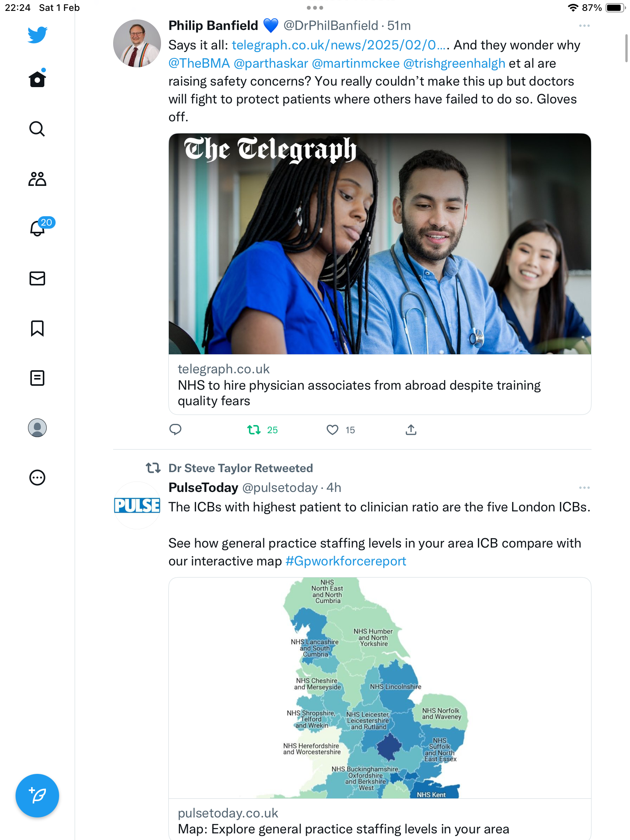Image resolution: width=630 pixels, height=840 pixels.
Task: Tap the Twitter bird logo
Action: (37, 35)
